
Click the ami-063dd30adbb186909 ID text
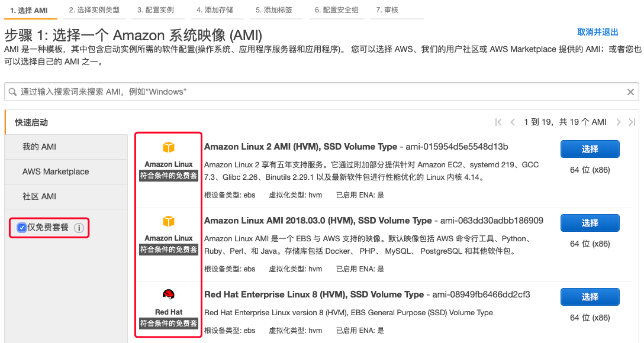pos(492,221)
